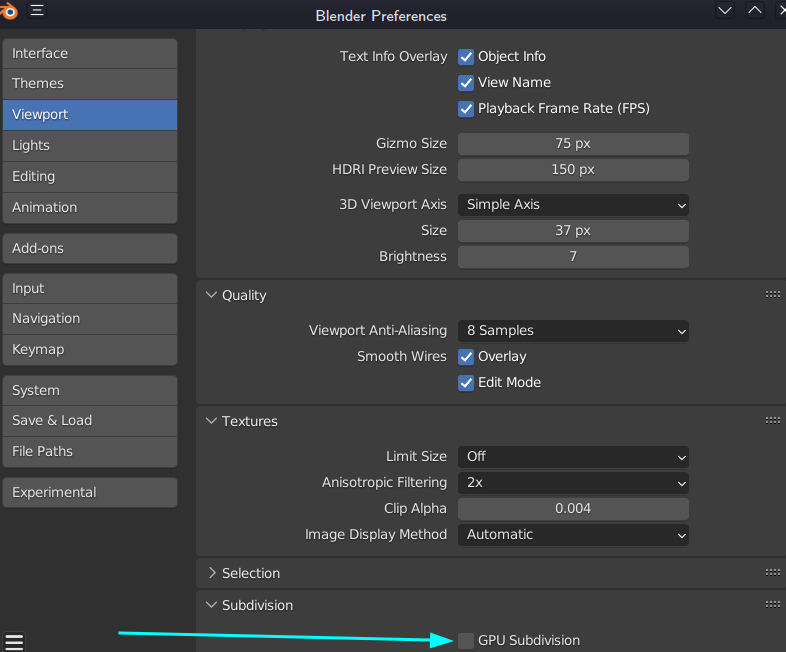Viewport: 786px width, 652px height.
Task: Open the bottom-left preferences save menu
Action: [15, 642]
